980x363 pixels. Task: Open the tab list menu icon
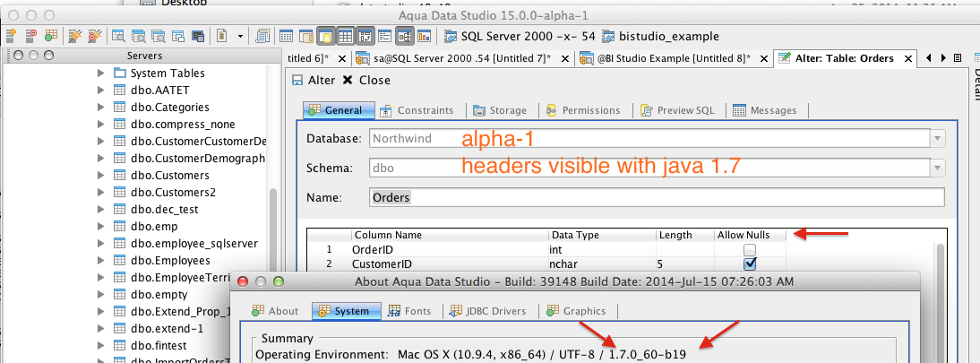958,58
